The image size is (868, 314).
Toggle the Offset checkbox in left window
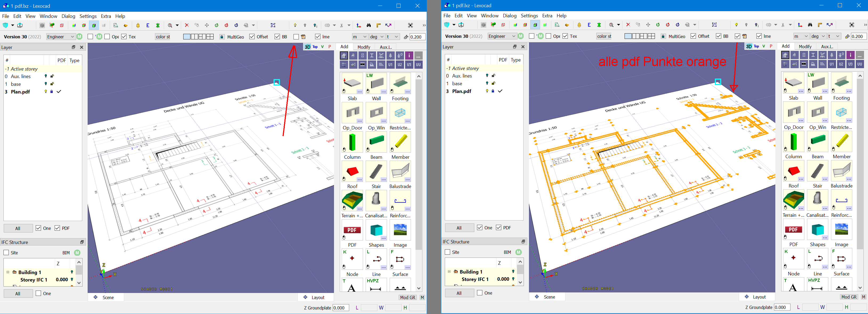coord(252,36)
